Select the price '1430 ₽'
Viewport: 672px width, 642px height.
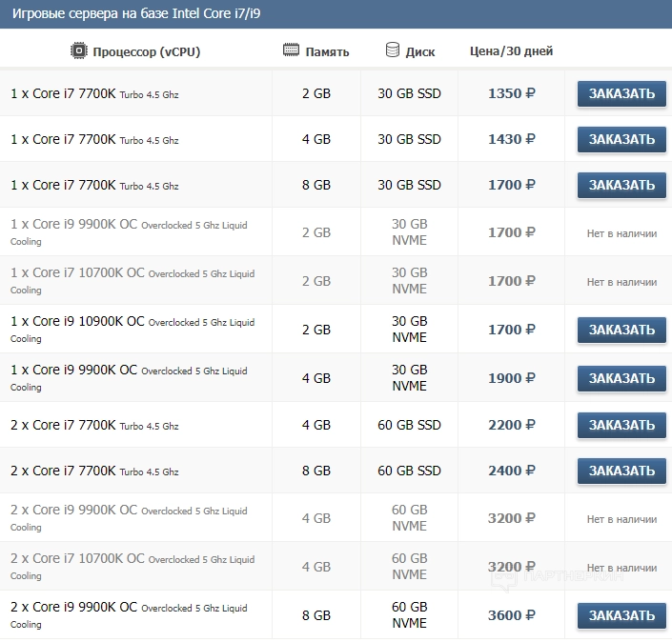click(x=512, y=139)
